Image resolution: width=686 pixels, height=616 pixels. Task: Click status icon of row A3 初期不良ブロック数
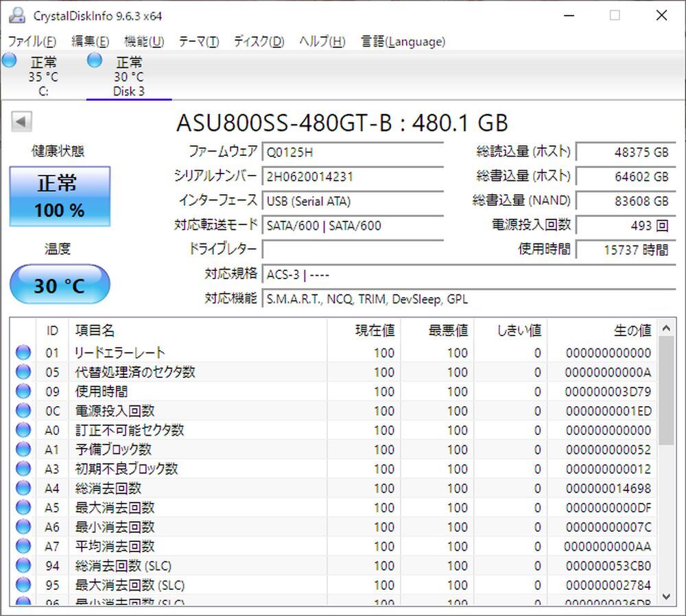[23, 469]
